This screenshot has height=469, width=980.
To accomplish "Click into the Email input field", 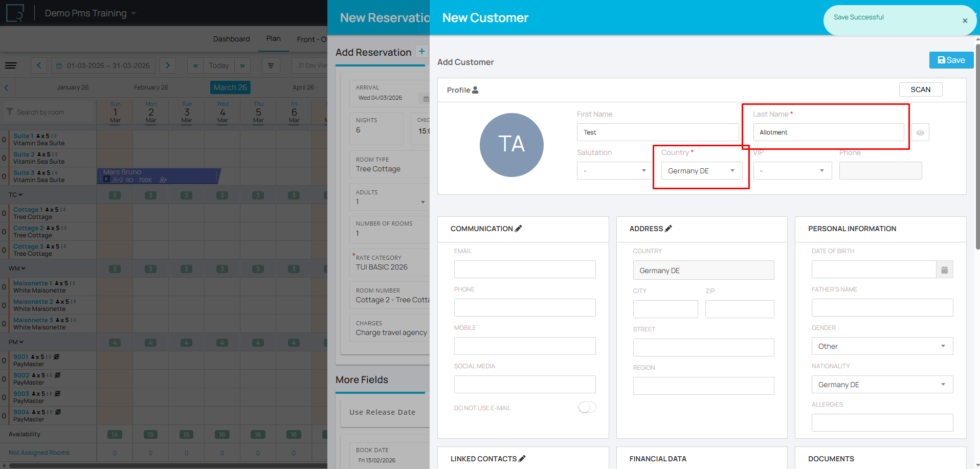I will (524, 270).
